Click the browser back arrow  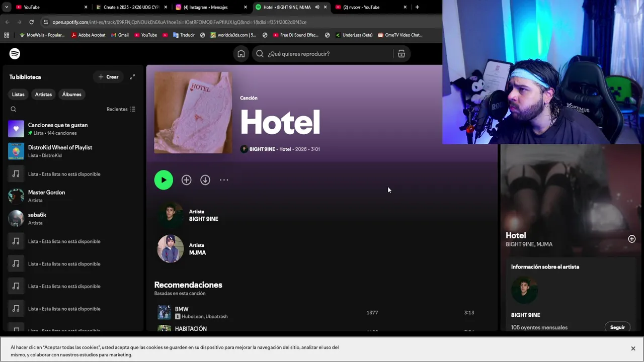pos(7,22)
